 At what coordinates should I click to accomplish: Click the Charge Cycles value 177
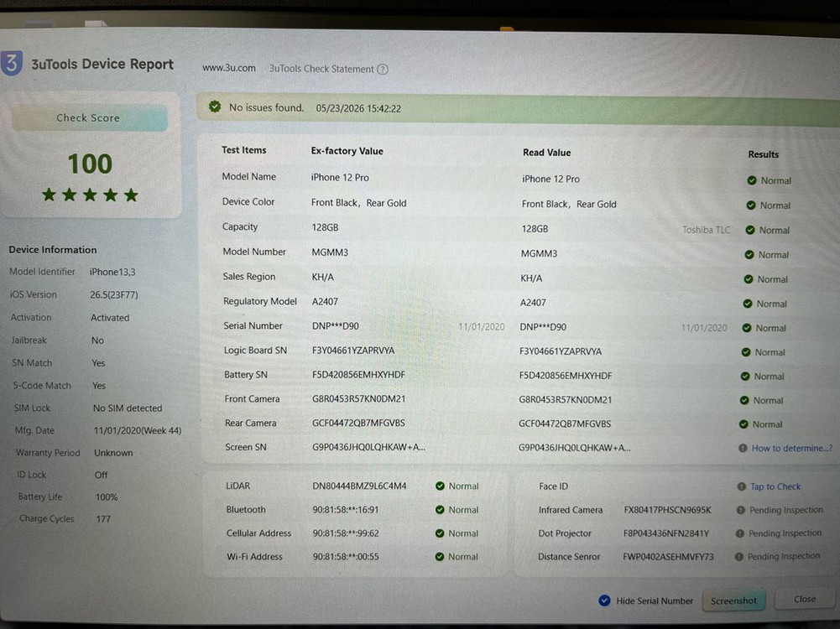click(103, 519)
